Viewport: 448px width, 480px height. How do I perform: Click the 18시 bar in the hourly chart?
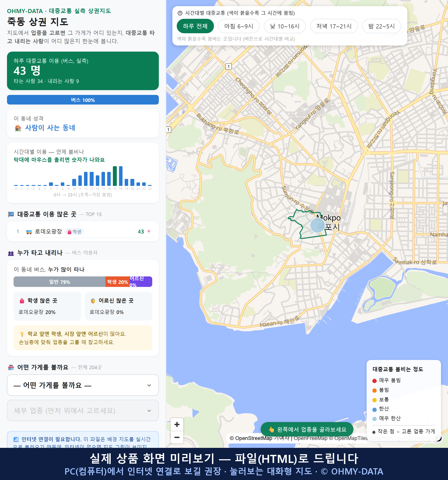(x=121, y=176)
